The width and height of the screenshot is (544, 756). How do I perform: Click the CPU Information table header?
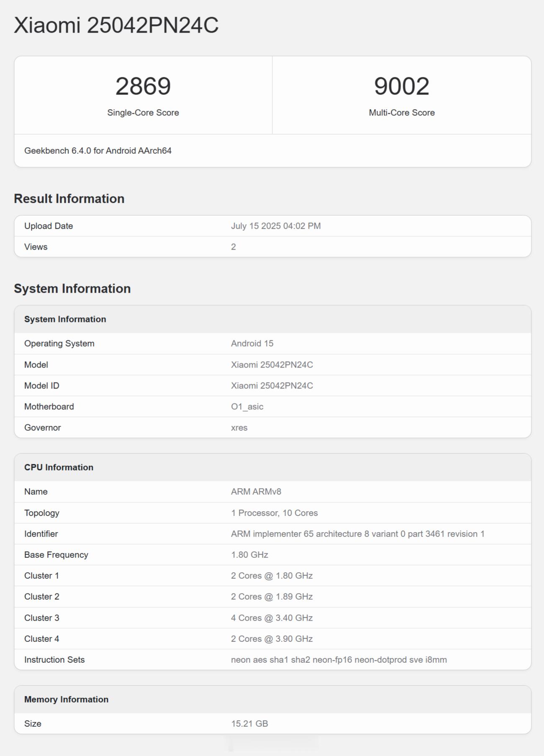(x=59, y=467)
